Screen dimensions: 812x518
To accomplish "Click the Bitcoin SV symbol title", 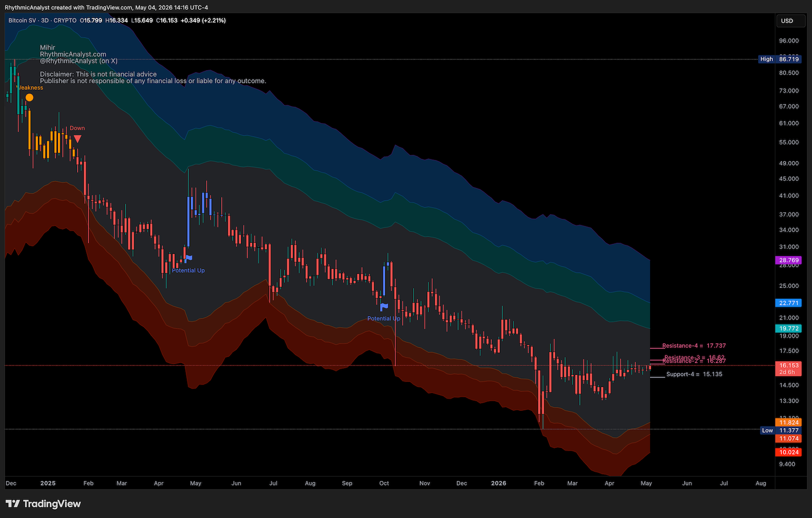I will click(x=22, y=21).
